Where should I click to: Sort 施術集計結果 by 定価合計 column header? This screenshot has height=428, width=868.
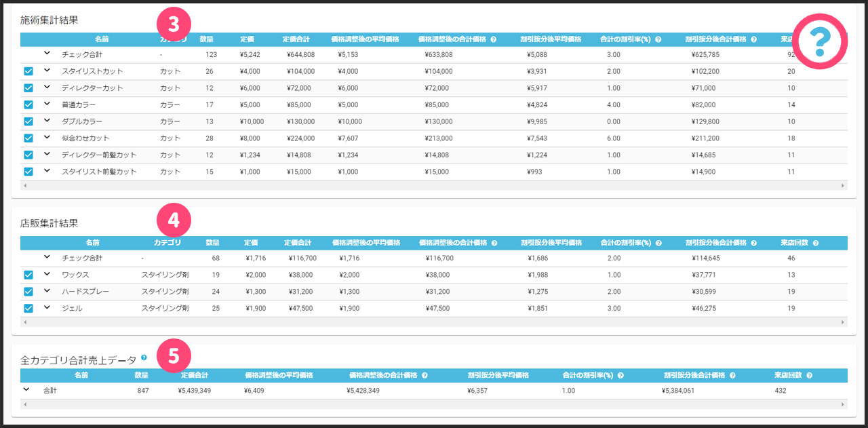click(x=297, y=39)
